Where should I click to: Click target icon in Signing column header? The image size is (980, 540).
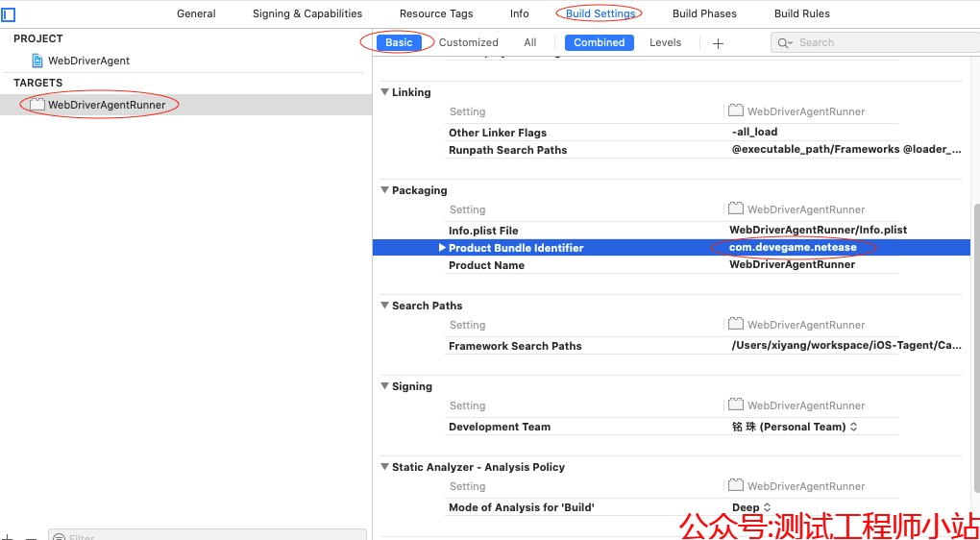click(x=736, y=405)
